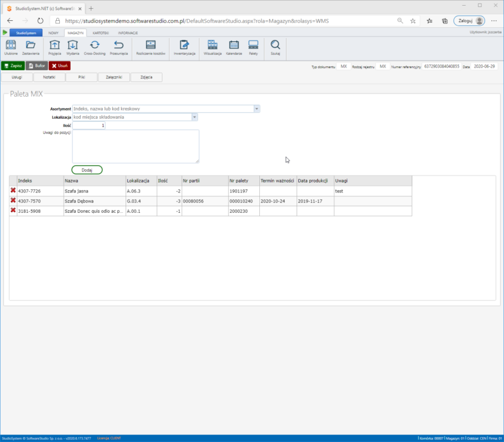Click the red Usuń delete button
Image resolution: width=504 pixels, height=442 pixels.
(x=60, y=66)
